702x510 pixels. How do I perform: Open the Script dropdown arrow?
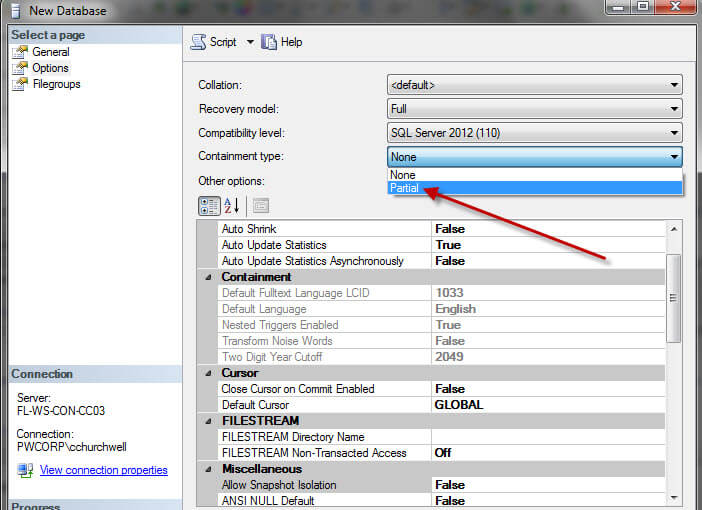[250, 42]
